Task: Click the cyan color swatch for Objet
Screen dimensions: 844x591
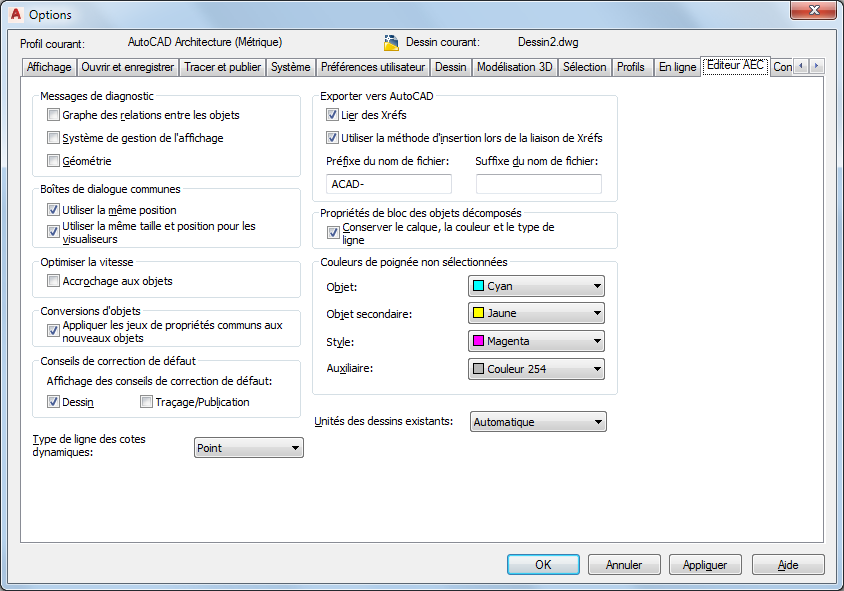Action: click(478, 286)
